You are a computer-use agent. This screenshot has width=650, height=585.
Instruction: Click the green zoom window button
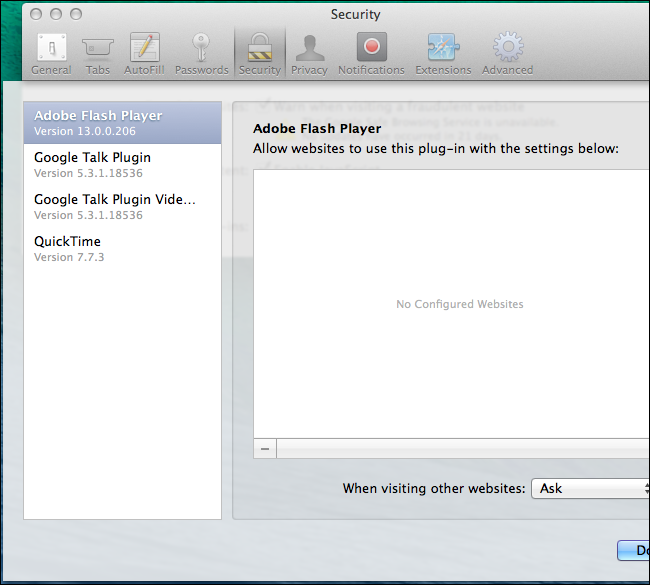coord(76,14)
